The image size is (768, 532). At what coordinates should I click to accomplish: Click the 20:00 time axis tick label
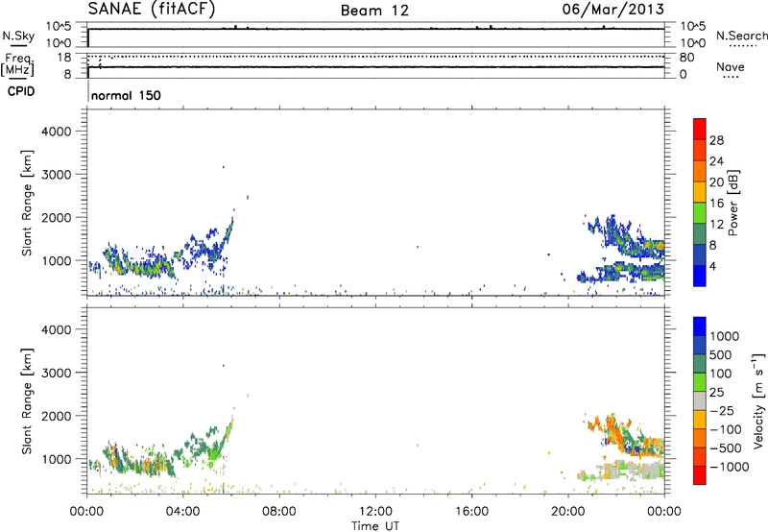(567, 512)
